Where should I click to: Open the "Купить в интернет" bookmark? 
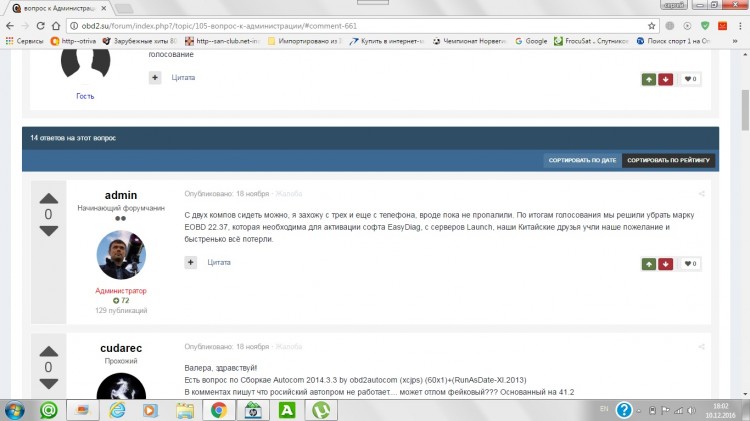[387, 41]
